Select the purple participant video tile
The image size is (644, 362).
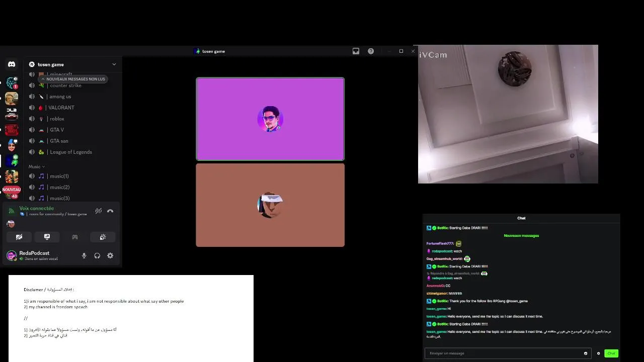270,119
